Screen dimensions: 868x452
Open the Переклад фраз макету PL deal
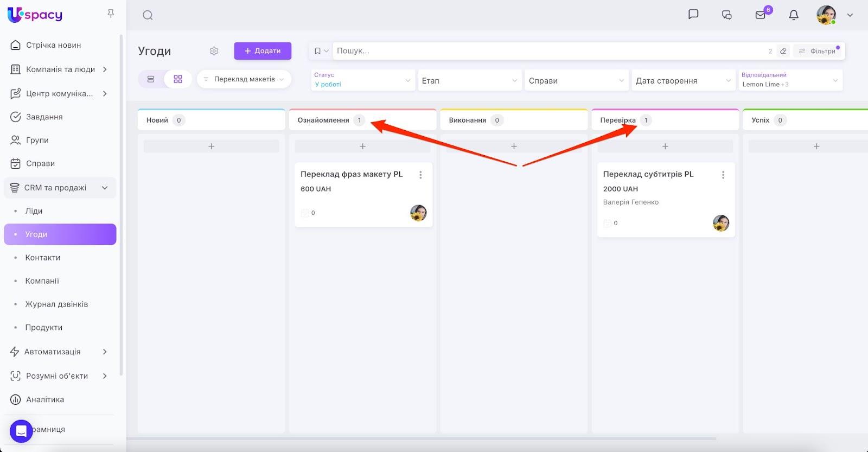point(352,174)
